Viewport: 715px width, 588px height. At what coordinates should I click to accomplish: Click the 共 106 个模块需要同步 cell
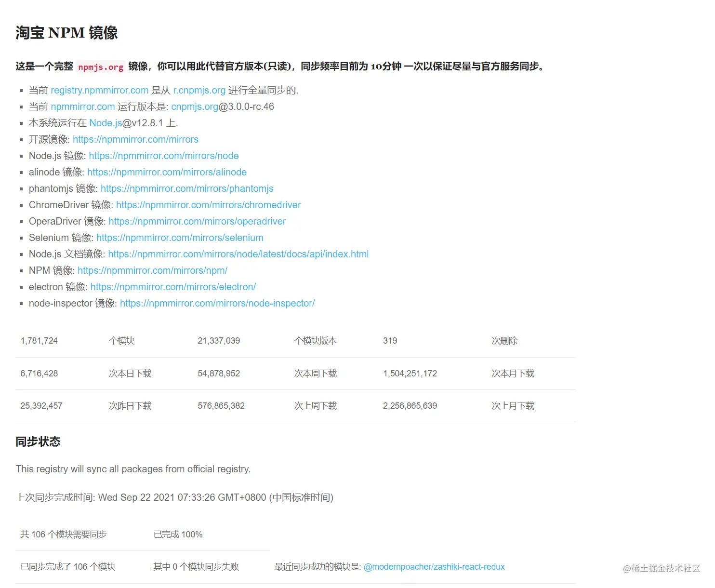pyautogui.click(x=64, y=535)
